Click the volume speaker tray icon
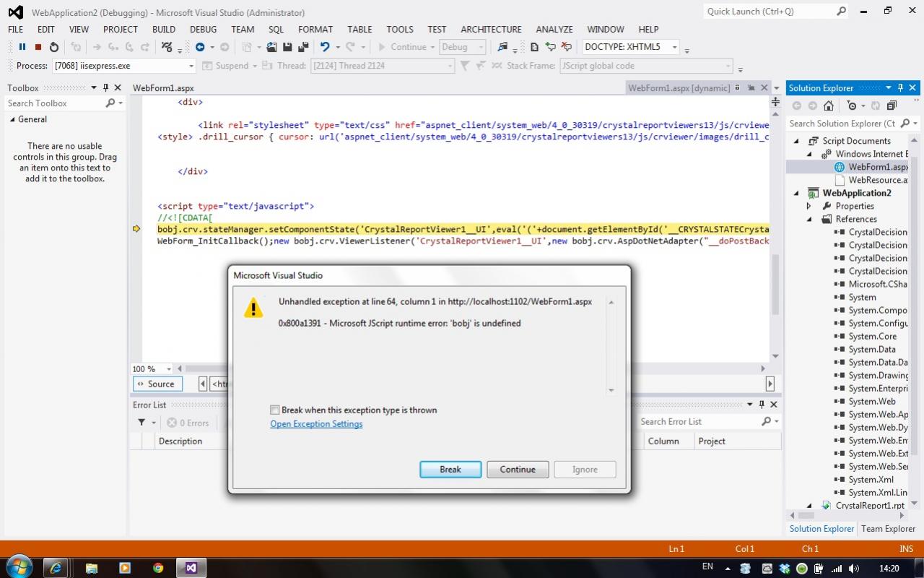924x578 pixels. (855, 569)
